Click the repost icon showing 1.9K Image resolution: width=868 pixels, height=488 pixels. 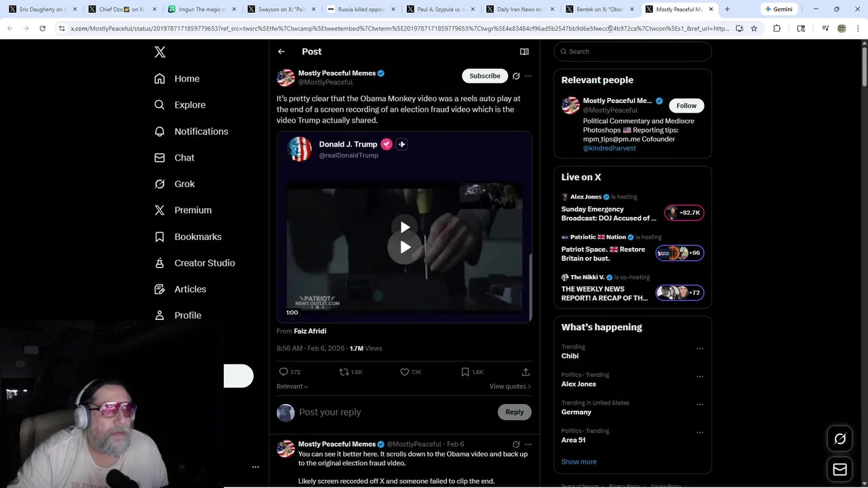click(344, 372)
